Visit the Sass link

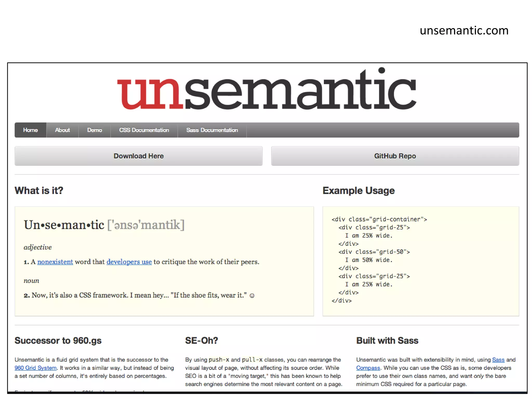tap(498, 360)
